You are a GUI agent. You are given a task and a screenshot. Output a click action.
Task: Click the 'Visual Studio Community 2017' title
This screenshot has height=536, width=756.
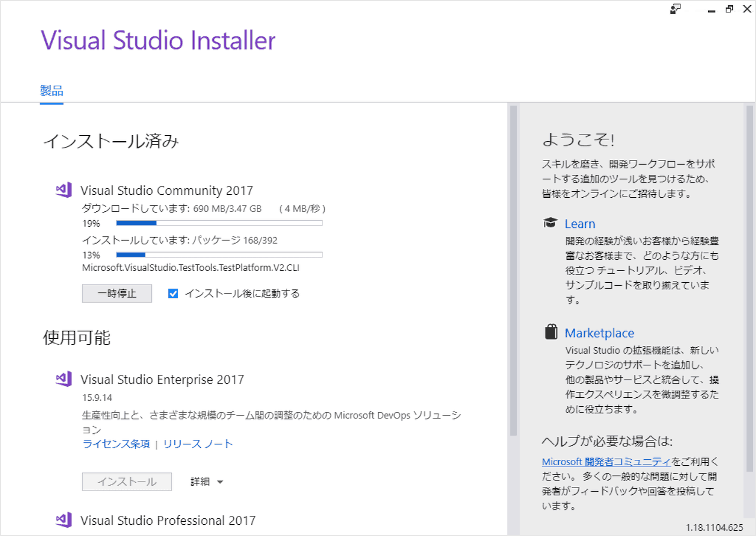(167, 191)
